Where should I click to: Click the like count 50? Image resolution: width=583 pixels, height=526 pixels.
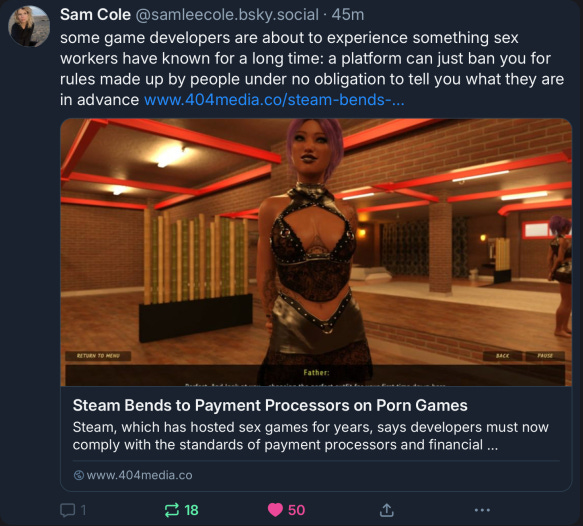tap(296, 510)
